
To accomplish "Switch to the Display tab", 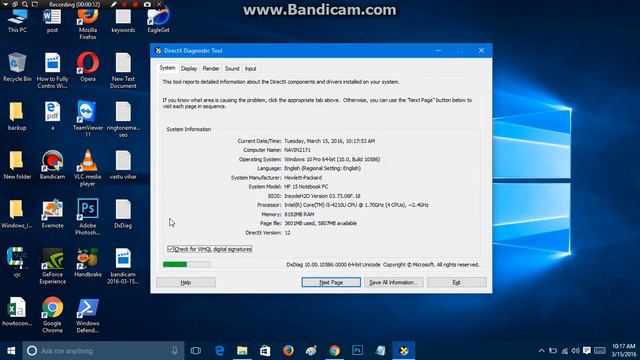I will (189, 69).
